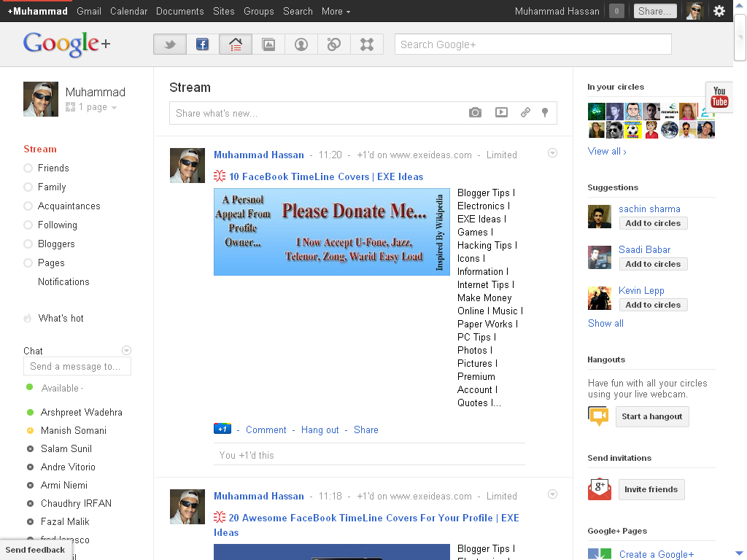Click the +Muhammad top bar tab
Screen dimensions: 747x560
(37, 11)
